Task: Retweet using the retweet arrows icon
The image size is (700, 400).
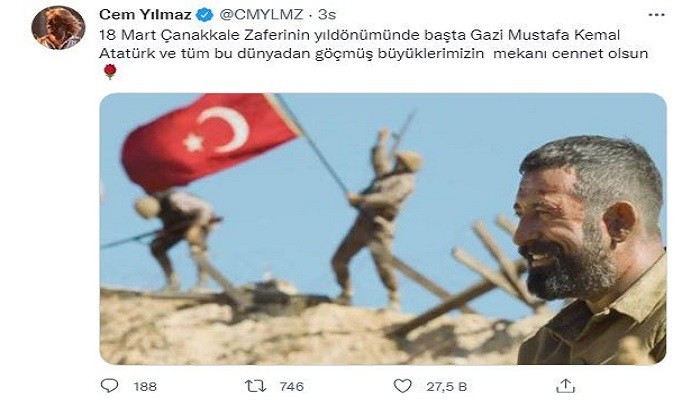Action: point(256,385)
